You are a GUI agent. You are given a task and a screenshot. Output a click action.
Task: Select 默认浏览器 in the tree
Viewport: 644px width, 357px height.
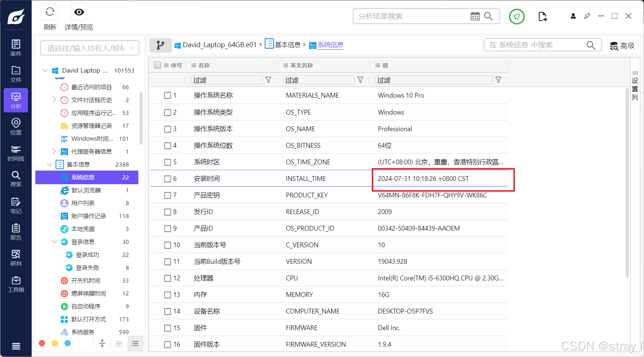coord(86,190)
